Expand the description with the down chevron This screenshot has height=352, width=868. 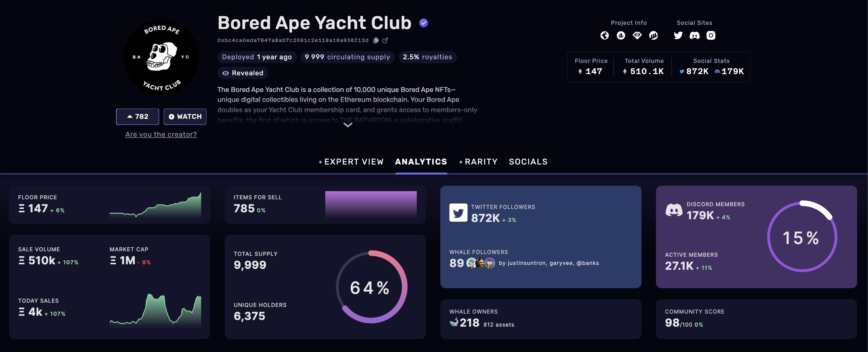pos(347,125)
